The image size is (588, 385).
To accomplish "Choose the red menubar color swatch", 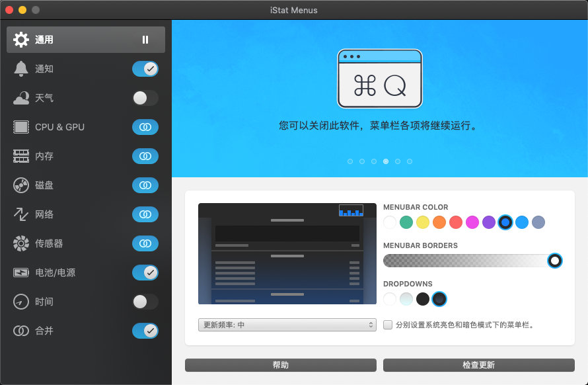I will (456, 222).
